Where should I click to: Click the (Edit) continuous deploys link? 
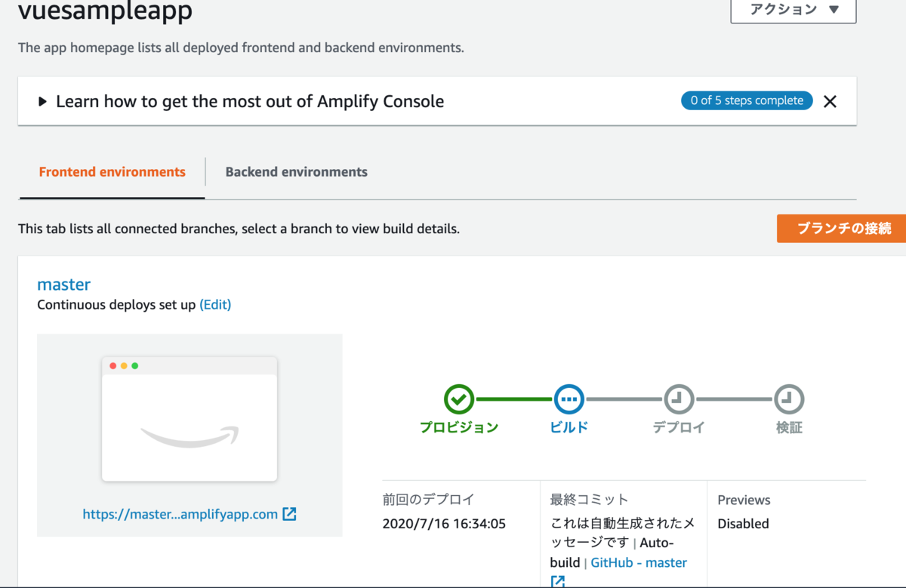click(215, 305)
